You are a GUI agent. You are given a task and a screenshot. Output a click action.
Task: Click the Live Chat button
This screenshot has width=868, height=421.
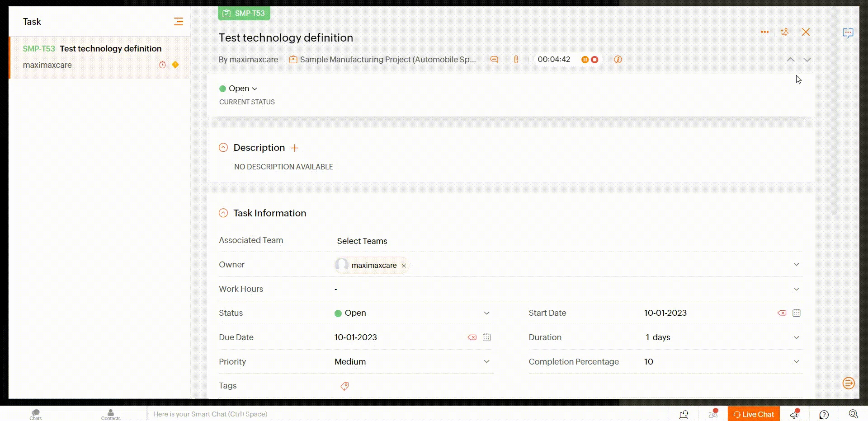click(x=754, y=414)
